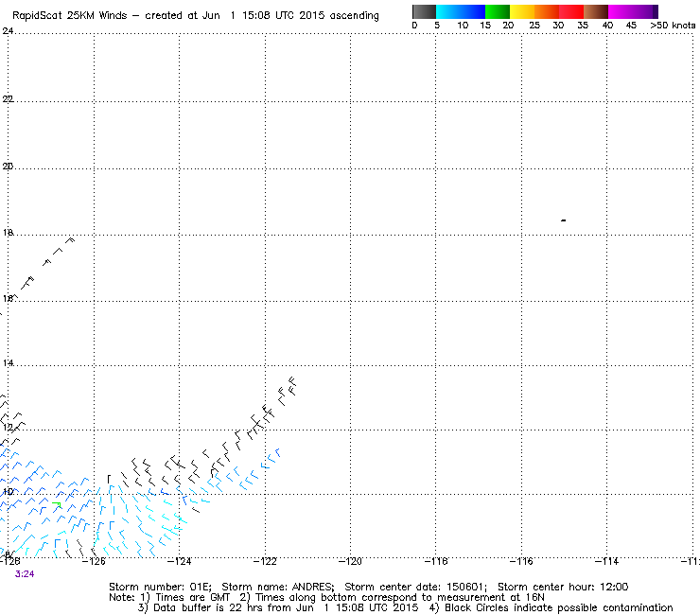
Task: Click the purple '3:24' swath time label
Action: point(25,574)
